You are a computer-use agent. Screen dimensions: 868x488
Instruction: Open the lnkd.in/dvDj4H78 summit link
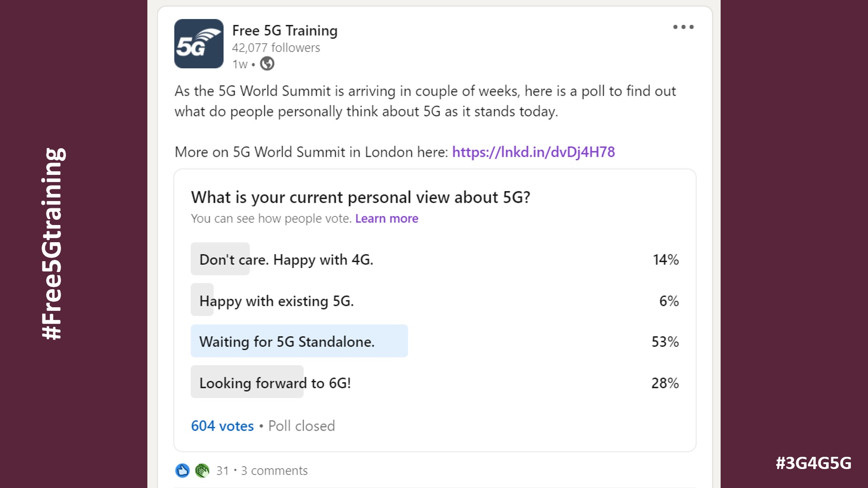(x=533, y=152)
